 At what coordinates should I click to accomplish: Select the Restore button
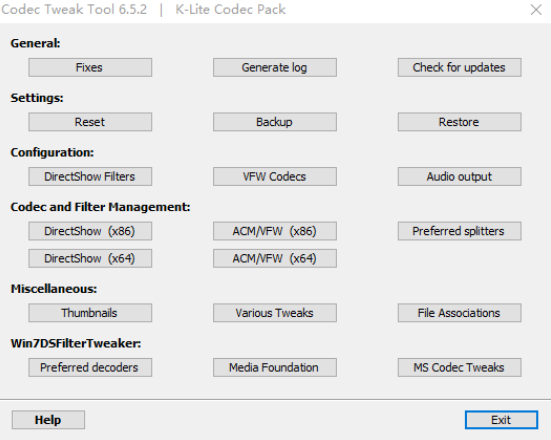click(x=460, y=122)
